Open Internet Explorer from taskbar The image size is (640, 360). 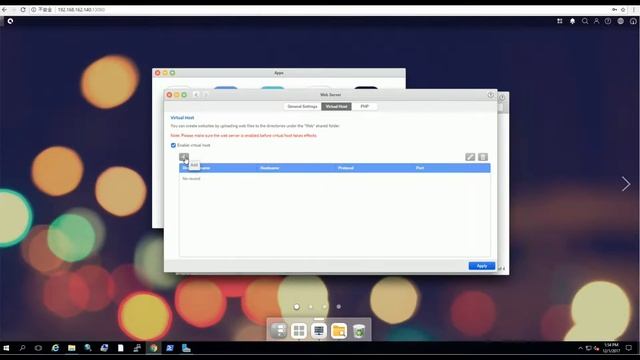click(x=55, y=348)
